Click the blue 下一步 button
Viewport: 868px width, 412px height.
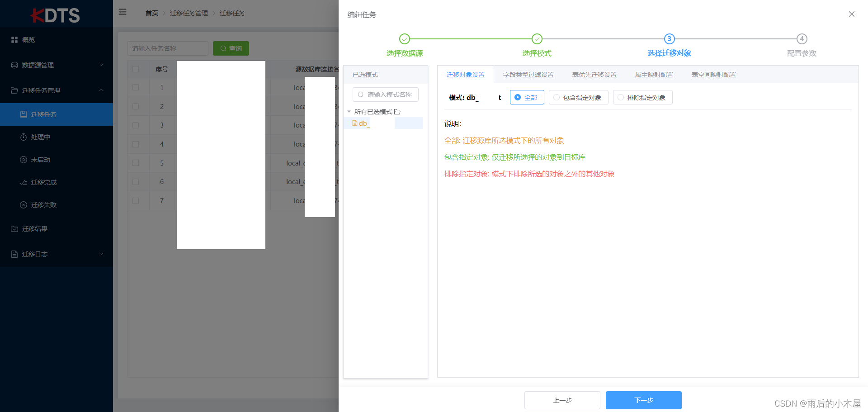click(x=644, y=400)
